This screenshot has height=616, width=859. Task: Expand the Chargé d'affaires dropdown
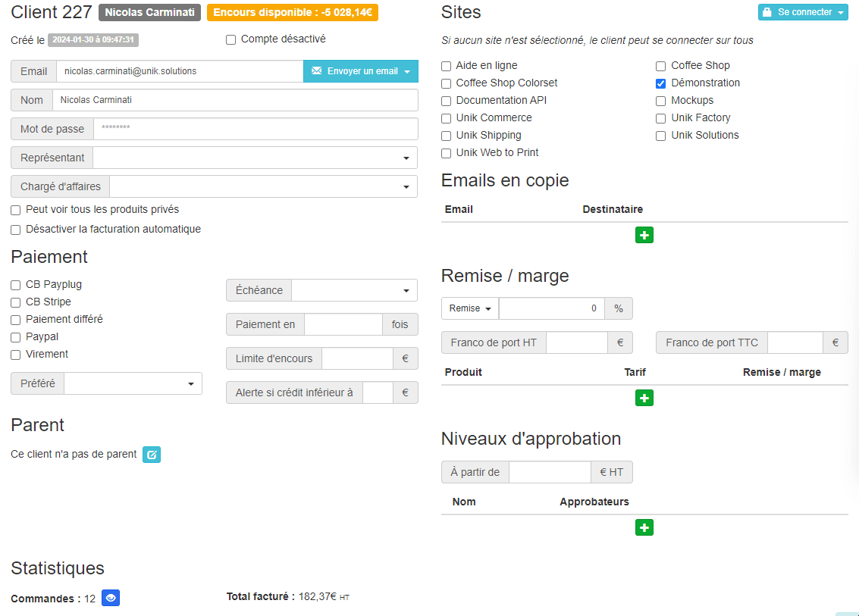pyautogui.click(x=263, y=186)
